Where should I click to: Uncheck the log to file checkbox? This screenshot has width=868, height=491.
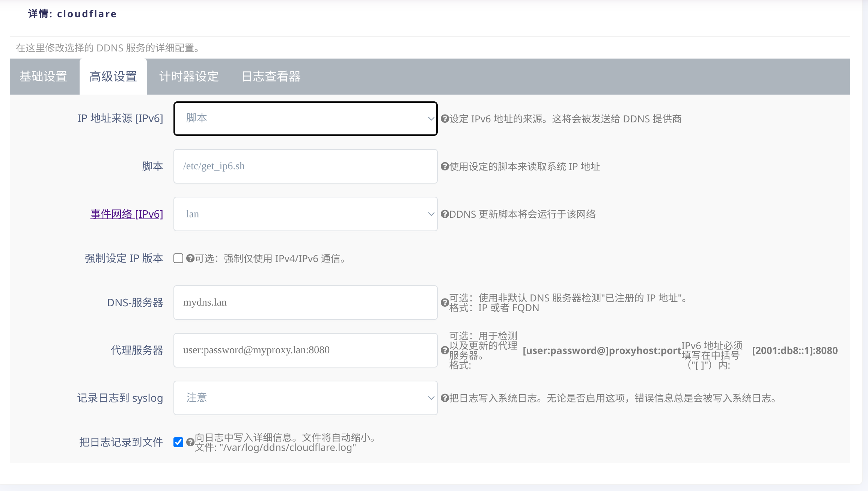click(x=178, y=442)
